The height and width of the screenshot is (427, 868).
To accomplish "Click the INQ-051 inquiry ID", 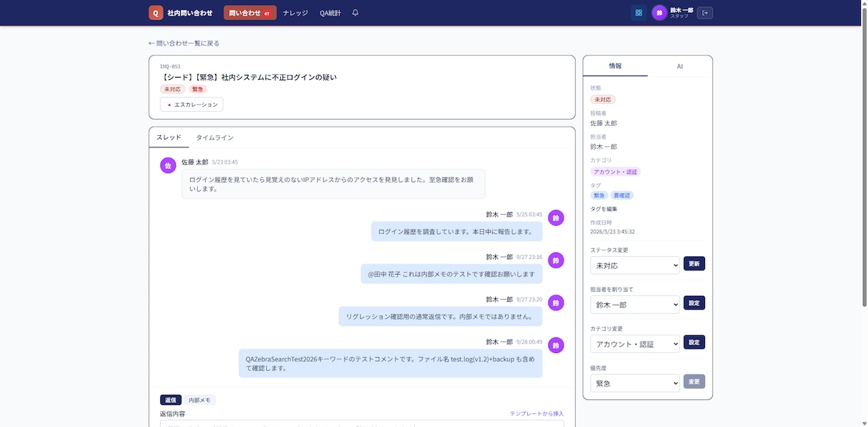I will 170,66.
